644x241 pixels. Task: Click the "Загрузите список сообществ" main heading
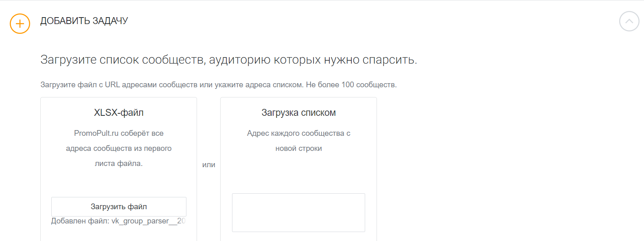[x=228, y=60]
